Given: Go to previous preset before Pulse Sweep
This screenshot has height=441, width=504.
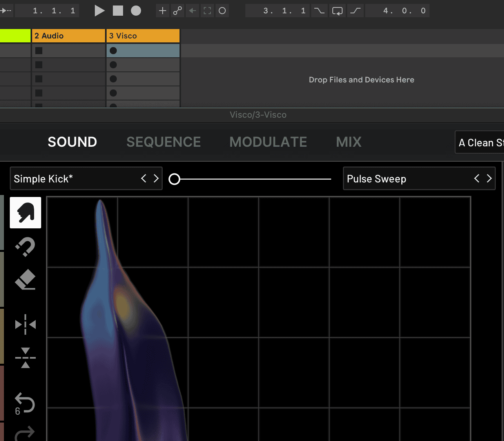Looking at the screenshot, I should pyautogui.click(x=477, y=179).
